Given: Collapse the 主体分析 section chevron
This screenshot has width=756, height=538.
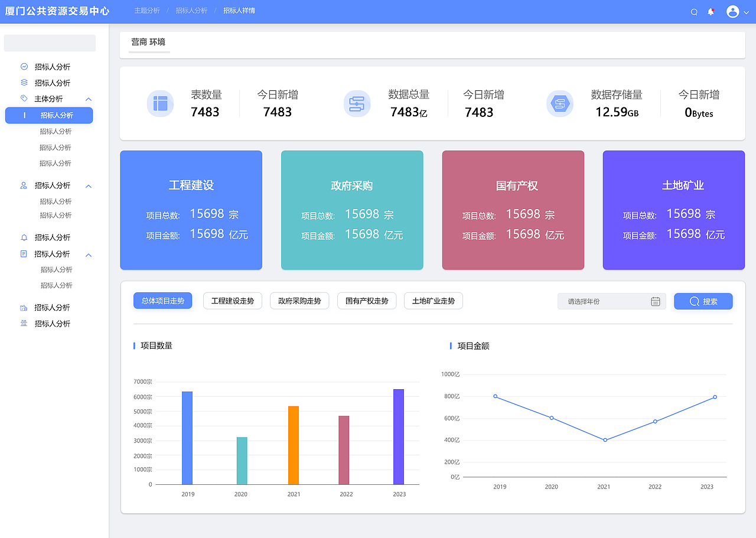Looking at the screenshot, I should [89, 99].
